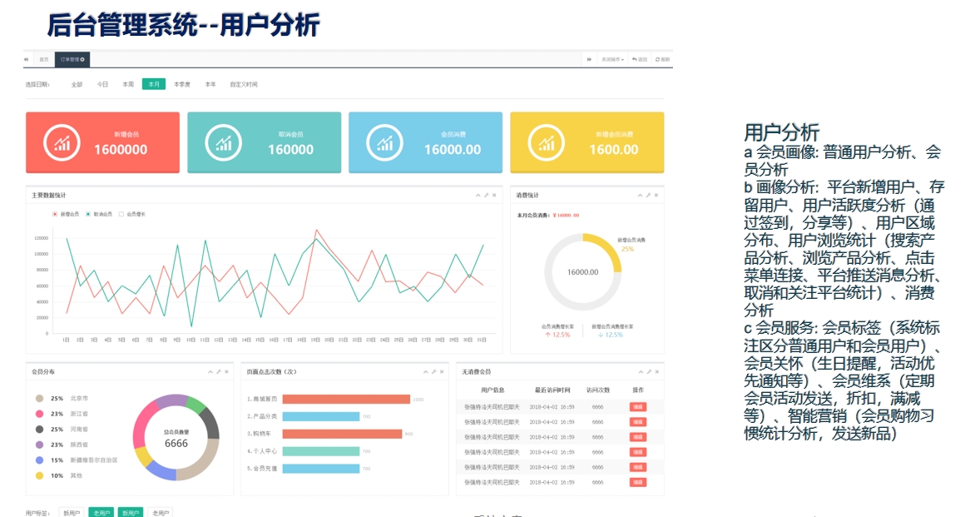Select the 订单管理 tab
This screenshot has width=980, height=517.
pyautogui.click(x=71, y=58)
